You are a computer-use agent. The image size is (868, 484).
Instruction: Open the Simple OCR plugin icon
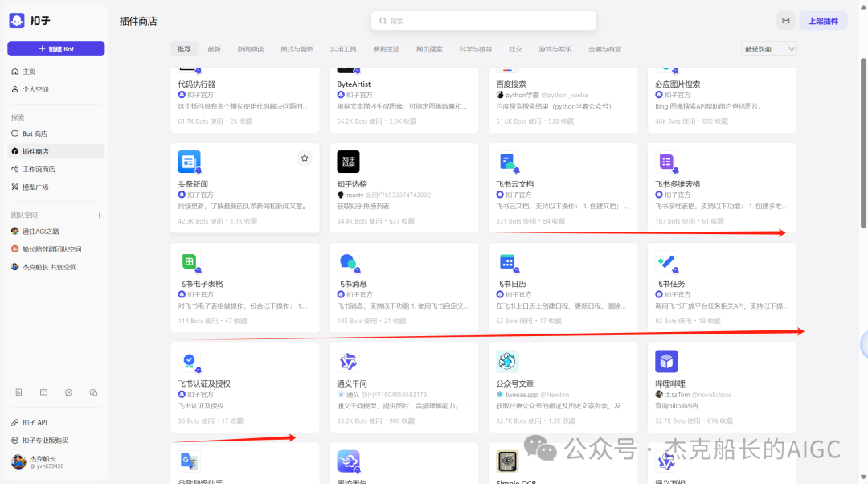point(507,461)
